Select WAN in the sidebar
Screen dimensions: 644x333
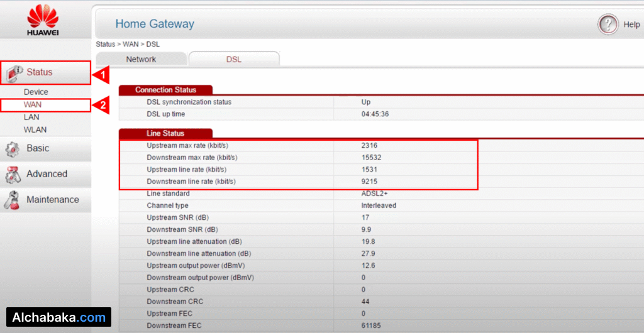[33, 104]
